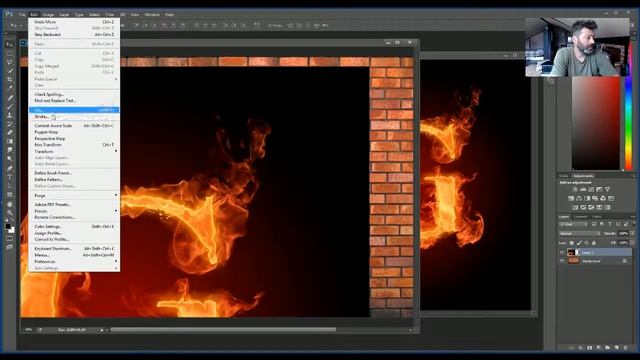
Task: Select the Gradient tool
Action: (9, 141)
